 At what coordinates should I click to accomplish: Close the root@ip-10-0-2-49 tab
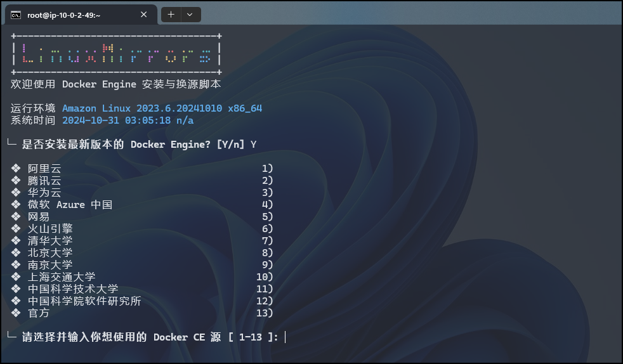click(x=144, y=15)
